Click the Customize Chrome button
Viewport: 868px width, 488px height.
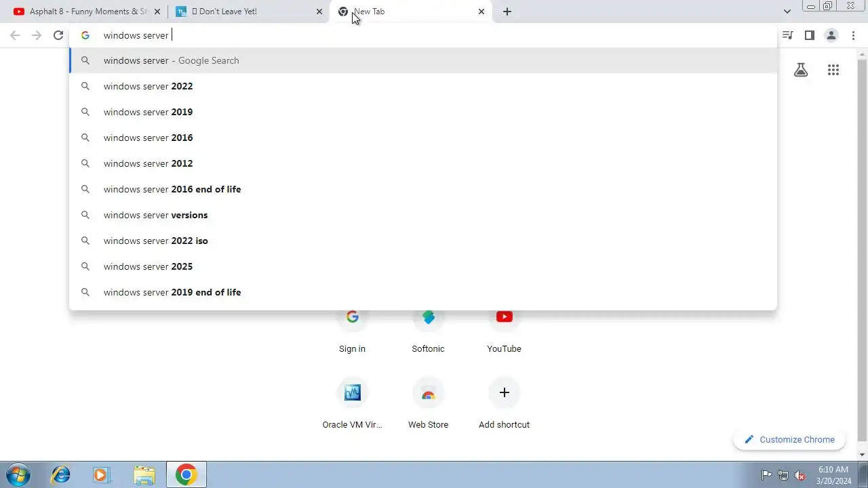[x=789, y=439]
